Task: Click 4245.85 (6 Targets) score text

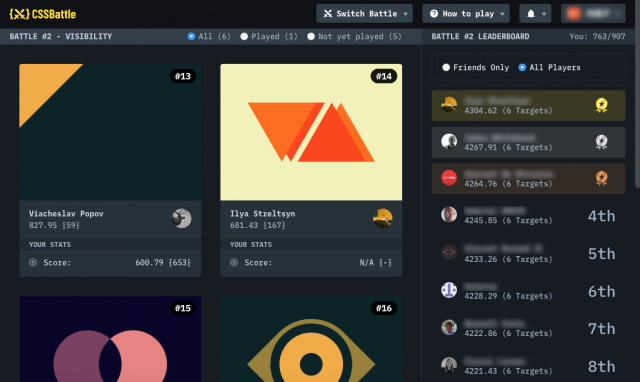Action: (508, 220)
